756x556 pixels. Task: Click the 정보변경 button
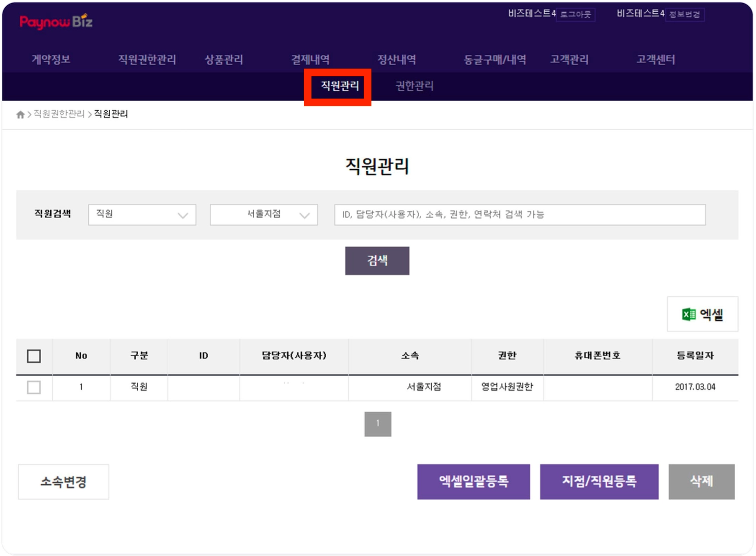[684, 14]
